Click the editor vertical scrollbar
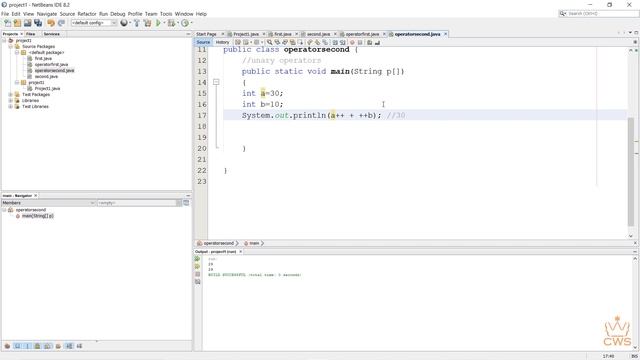 coord(631,171)
